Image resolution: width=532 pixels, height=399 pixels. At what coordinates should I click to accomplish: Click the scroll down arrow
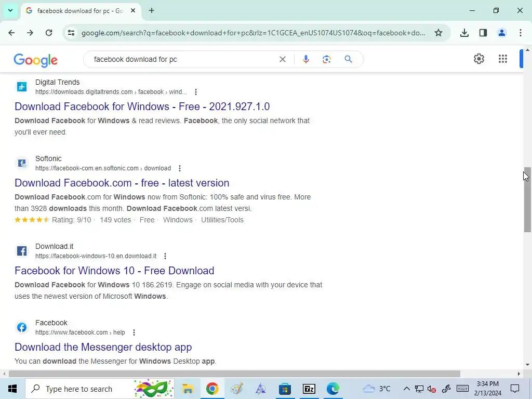coord(527,365)
